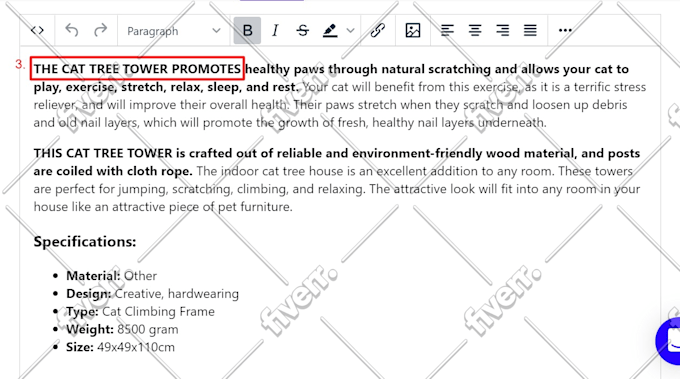Screen dimensions: 680x379
Task: Click text 'house like an attractive piece of pet furniture'
Action: pyautogui.click(x=163, y=206)
